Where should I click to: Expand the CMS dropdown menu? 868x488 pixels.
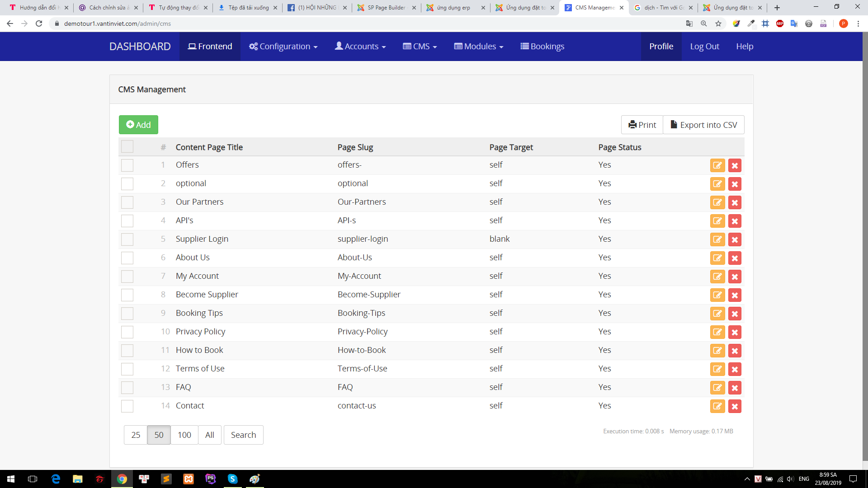click(420, 47)
